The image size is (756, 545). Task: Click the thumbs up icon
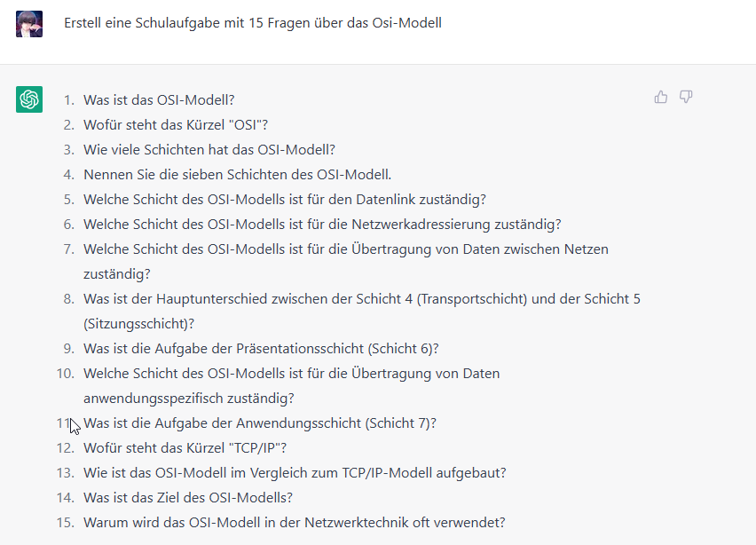click(x=660, y=97)
